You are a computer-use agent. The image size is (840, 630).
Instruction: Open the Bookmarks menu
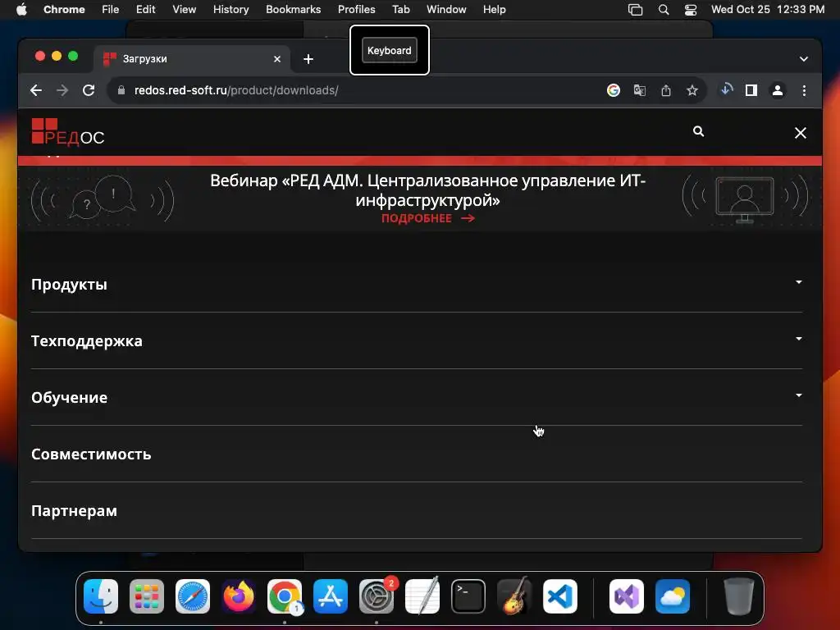293,10
